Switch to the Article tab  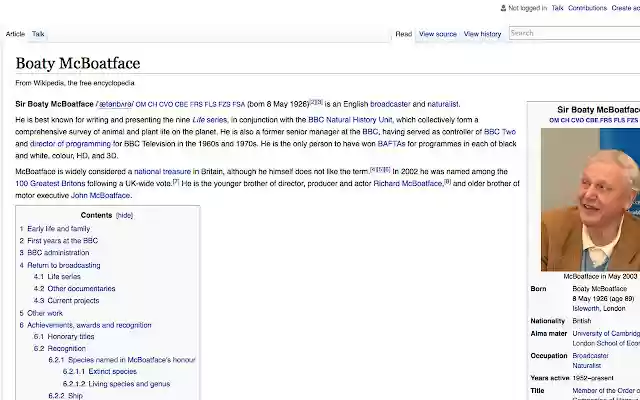pos(15,34)
